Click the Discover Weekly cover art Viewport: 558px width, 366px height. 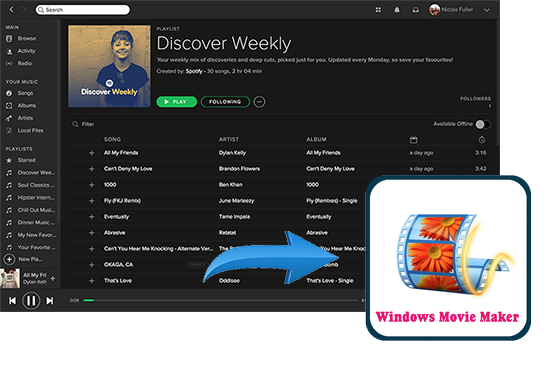[109, 66]
